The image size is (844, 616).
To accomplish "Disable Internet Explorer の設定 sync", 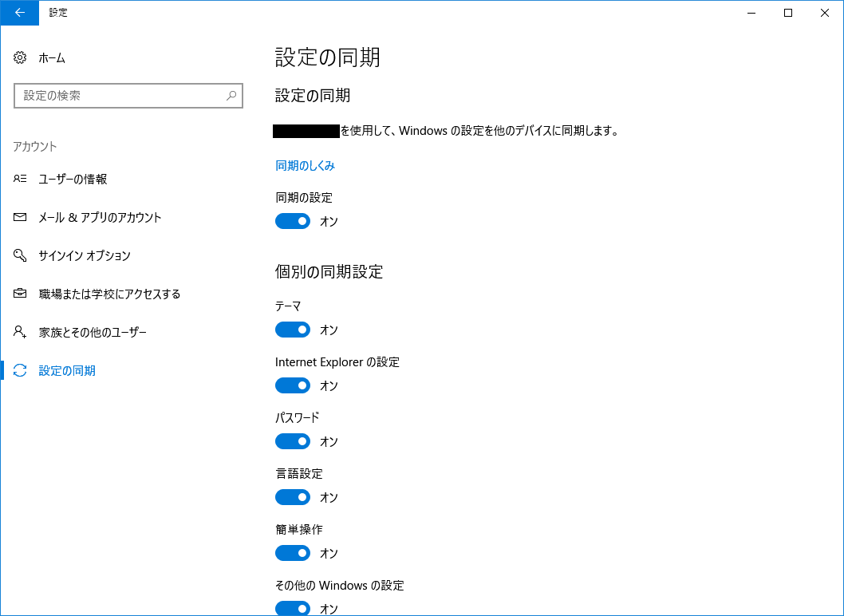I will [x=293, y=385].
